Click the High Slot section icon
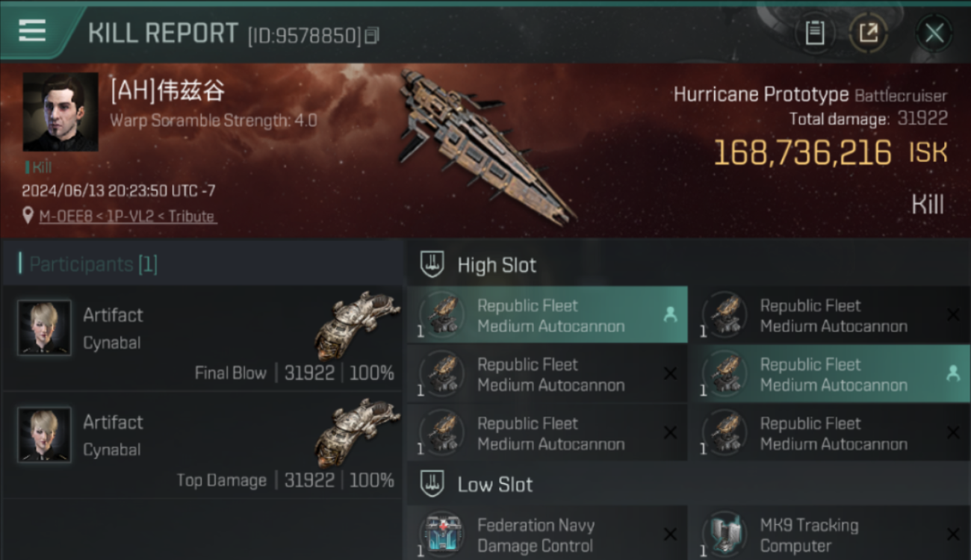 point(432,264)
